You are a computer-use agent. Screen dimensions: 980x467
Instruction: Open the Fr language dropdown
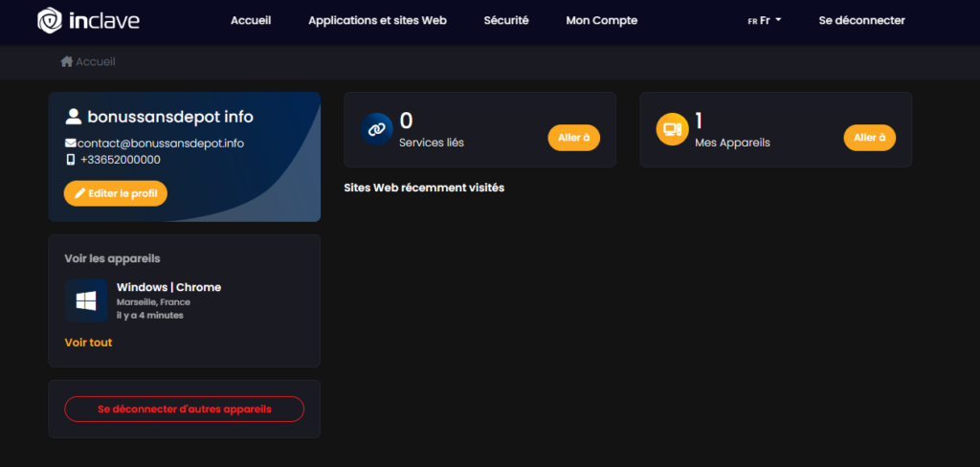click(765, 21)
